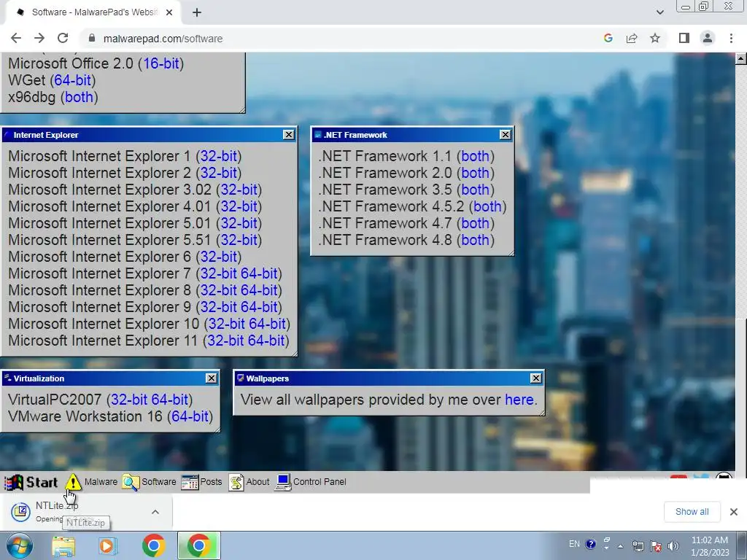747x560 pixels.
Task: Download Internet Explorer 6 32-bit
Action: click(219, 257)
